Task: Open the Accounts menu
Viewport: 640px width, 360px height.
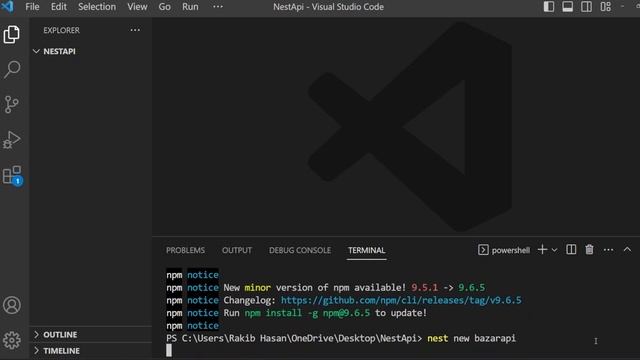Action: tap(12, 305)
